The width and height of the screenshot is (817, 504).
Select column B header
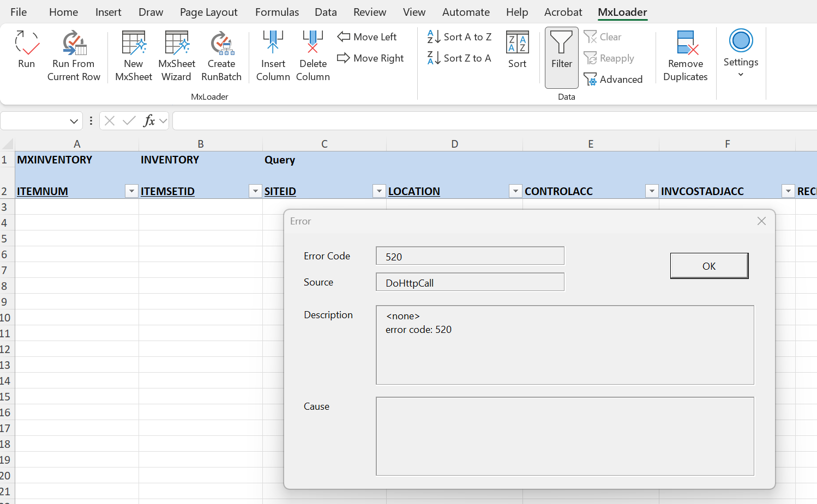click(x=201, y=144)
